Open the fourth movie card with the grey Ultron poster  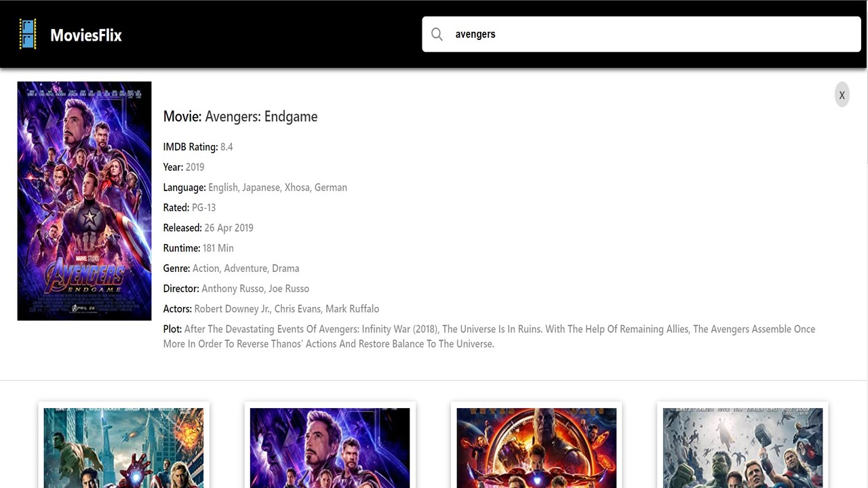(743, 445)
